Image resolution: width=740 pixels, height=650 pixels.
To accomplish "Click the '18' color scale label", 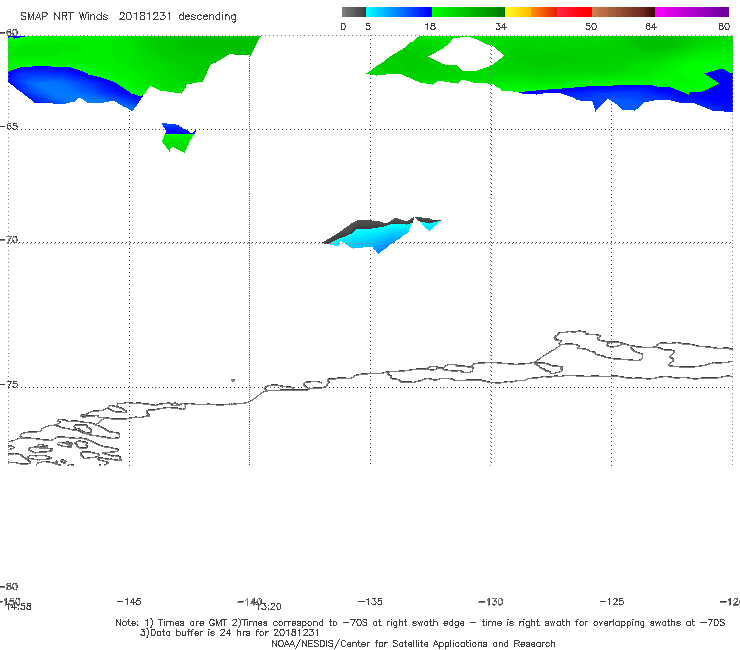I will (x=430, y=27).
